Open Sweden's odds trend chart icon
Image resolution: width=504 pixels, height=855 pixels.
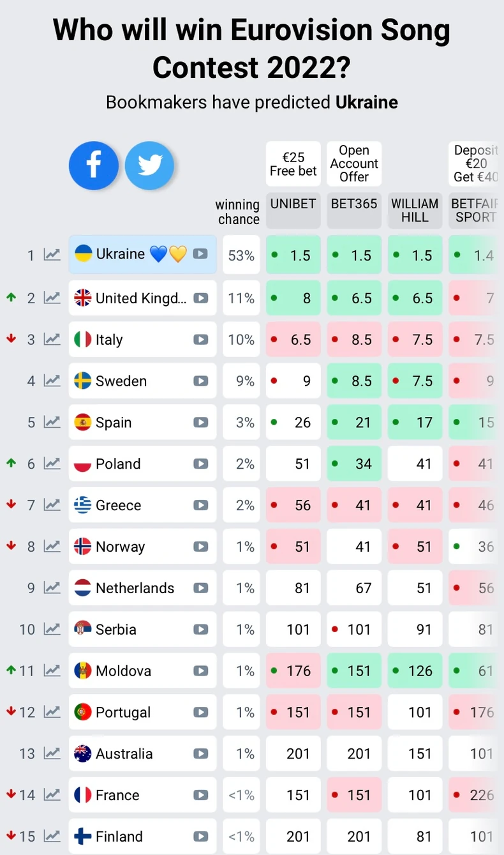52,381
